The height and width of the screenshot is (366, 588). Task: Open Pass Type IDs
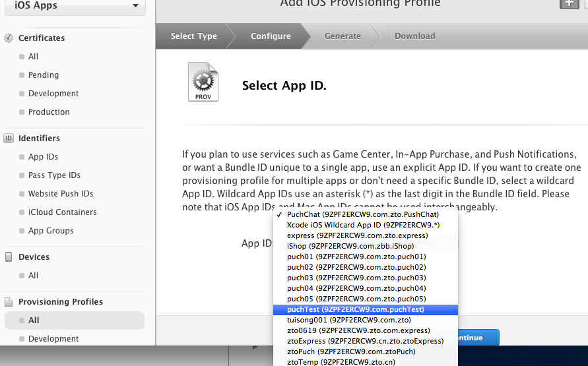click(54, 175)
